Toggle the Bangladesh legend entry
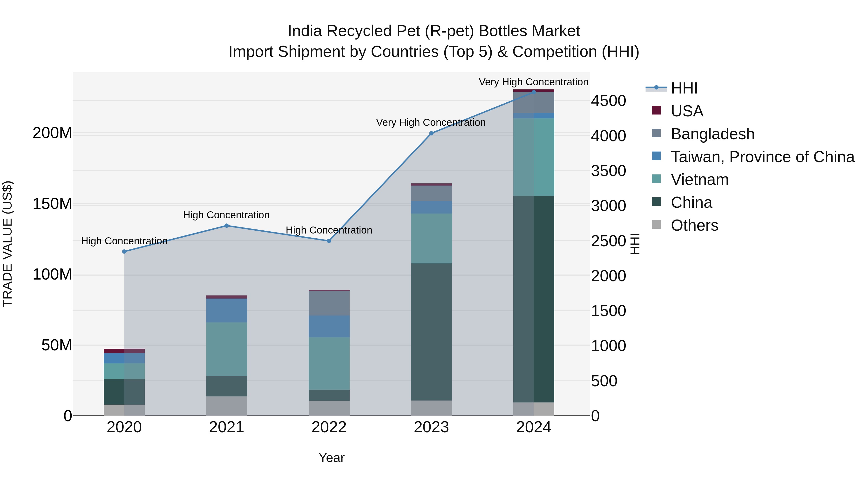This screenshot has height=488, width=868. [703, 134]
